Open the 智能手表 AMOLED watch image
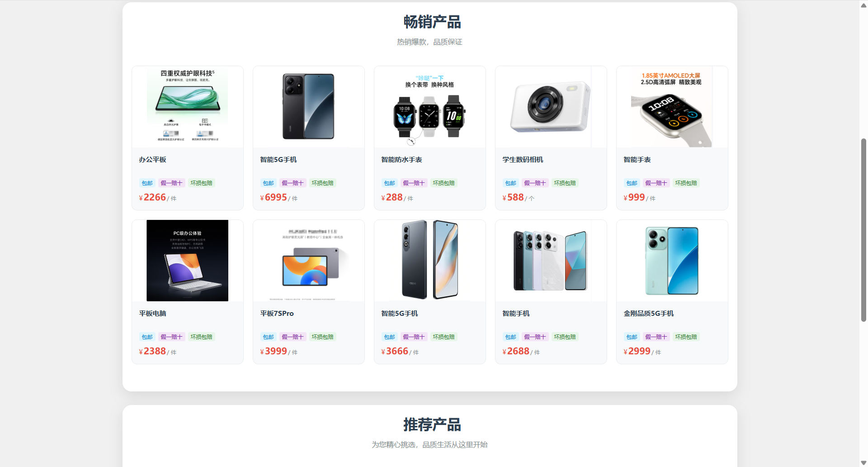 (x=672, y=107)
